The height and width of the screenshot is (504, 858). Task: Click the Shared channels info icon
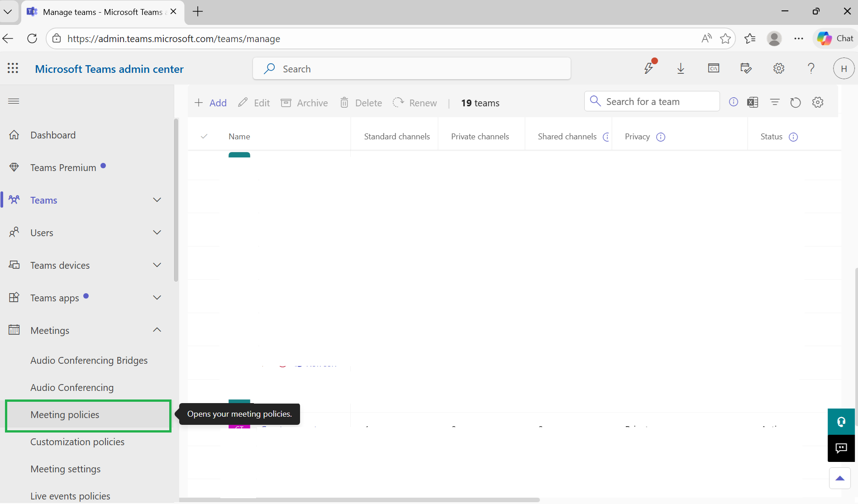[x=607, y=137]
